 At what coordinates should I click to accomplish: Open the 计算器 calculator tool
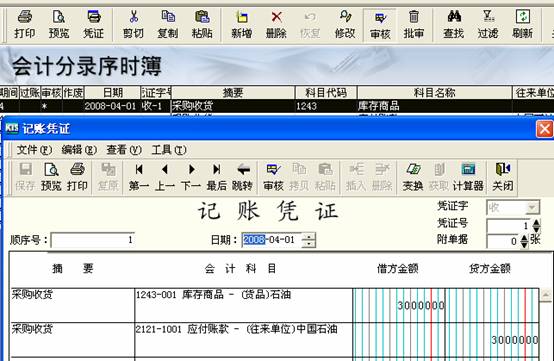(468, 177)
